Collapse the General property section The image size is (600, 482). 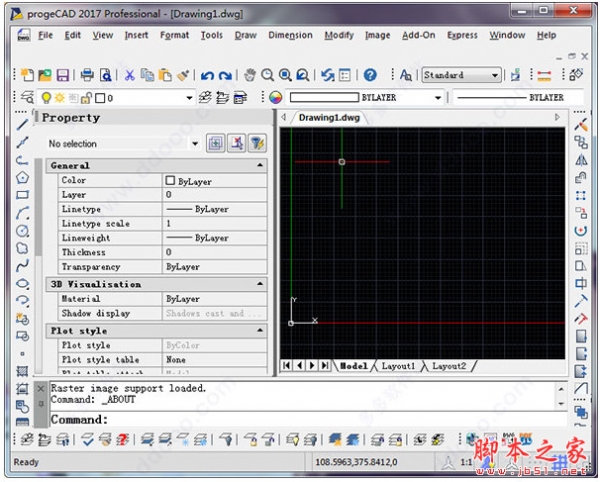260,165
